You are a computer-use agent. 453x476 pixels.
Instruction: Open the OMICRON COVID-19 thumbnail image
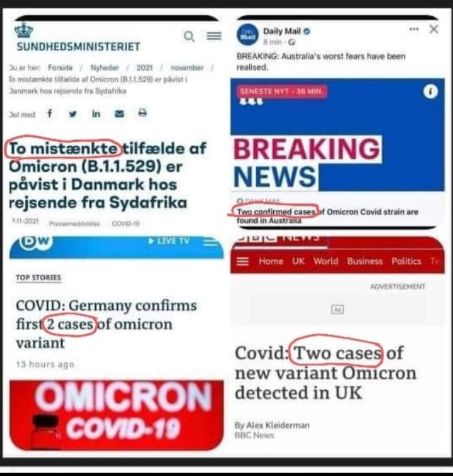[117, 415]
